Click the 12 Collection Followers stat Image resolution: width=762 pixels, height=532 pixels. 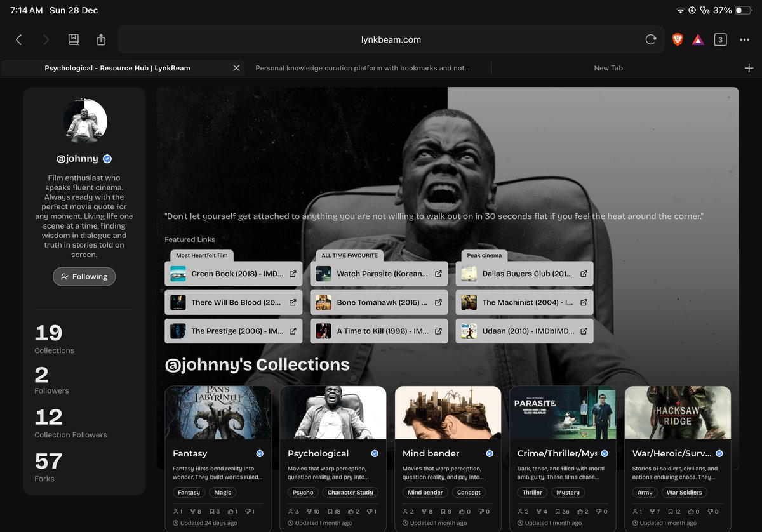[70, 423]
